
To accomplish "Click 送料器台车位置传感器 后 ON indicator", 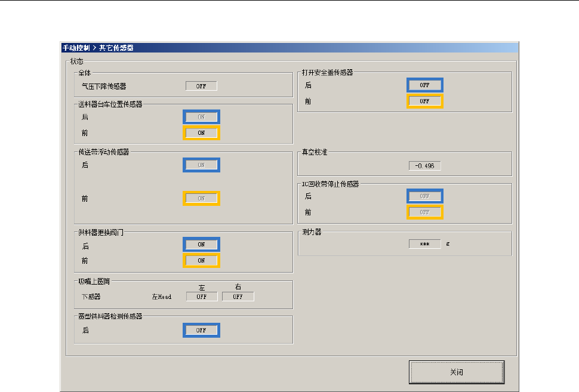I will [x=201, y=117].
